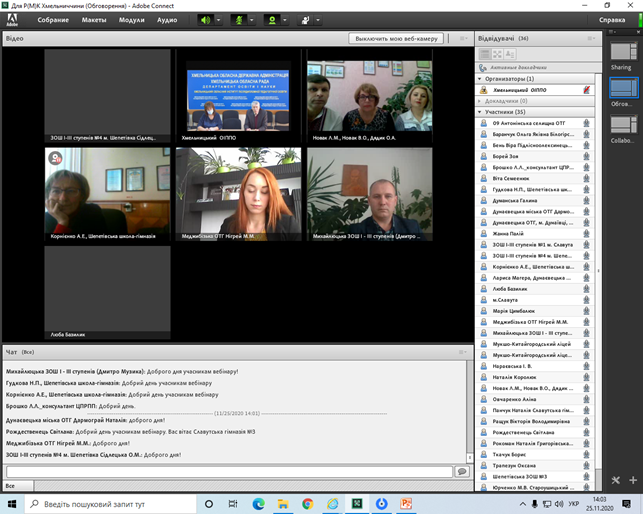
Task: Toggle the webcam button in toolbar
Action: pos(272,20)
